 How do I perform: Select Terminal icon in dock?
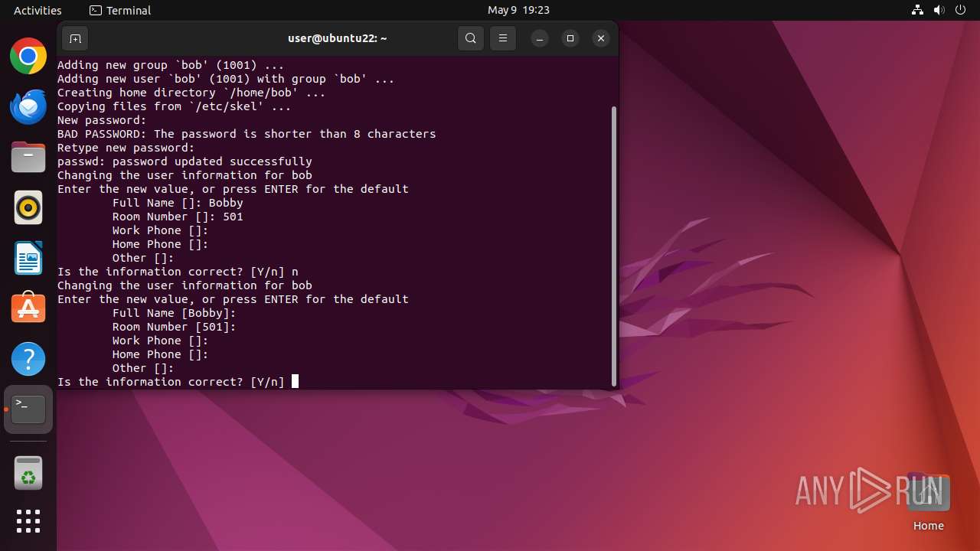click(28, 409)
